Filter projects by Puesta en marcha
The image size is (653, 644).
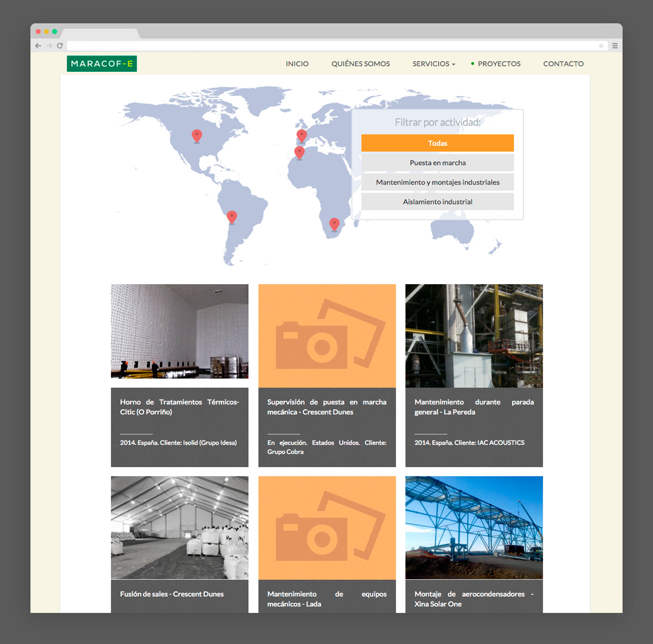point(438,163)
